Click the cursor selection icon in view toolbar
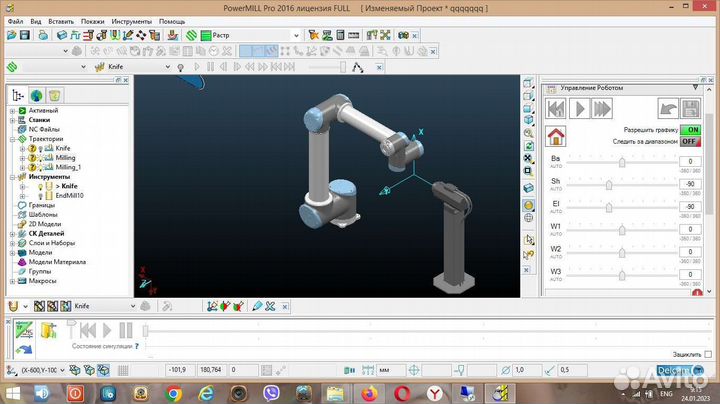 529,240
